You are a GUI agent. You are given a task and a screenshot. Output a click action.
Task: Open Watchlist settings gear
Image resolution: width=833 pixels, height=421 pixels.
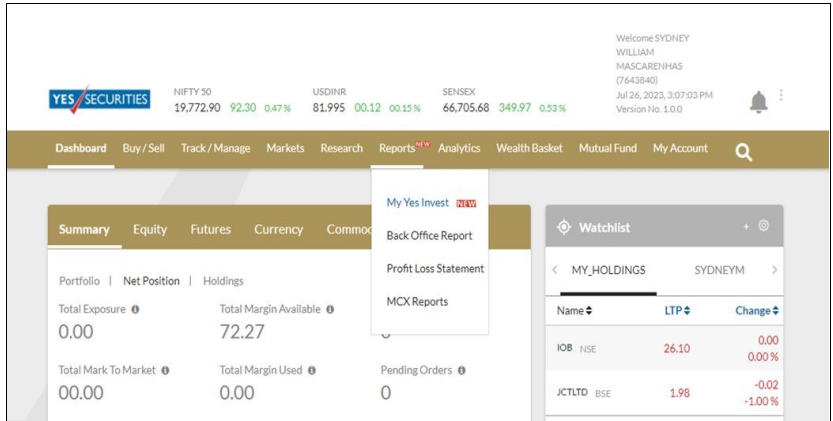point(763,226)
